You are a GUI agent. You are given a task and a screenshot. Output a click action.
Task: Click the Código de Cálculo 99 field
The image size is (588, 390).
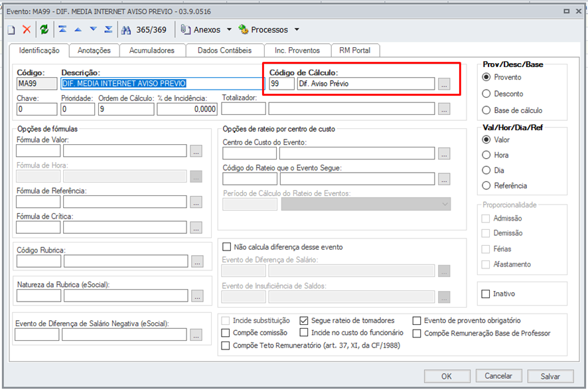tap(281, 84)
